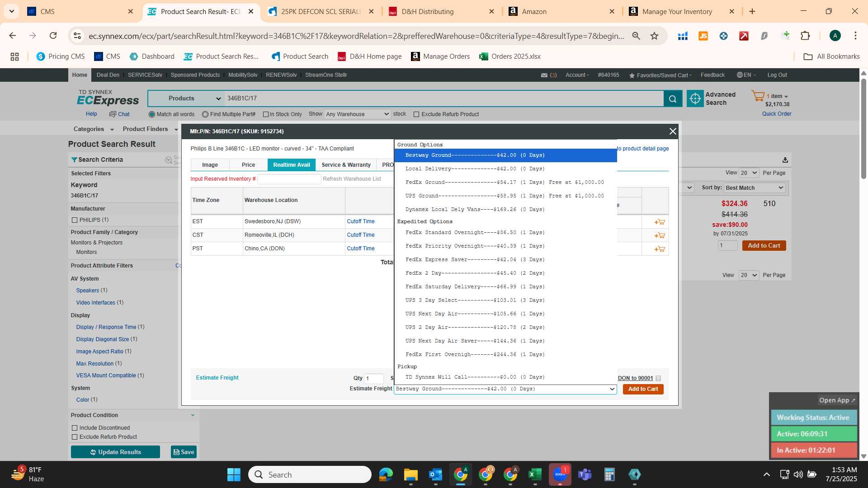Click Add to Cart in popup
Image resolution: width=868 pixels, height=488 pixels.
(643, 389)
